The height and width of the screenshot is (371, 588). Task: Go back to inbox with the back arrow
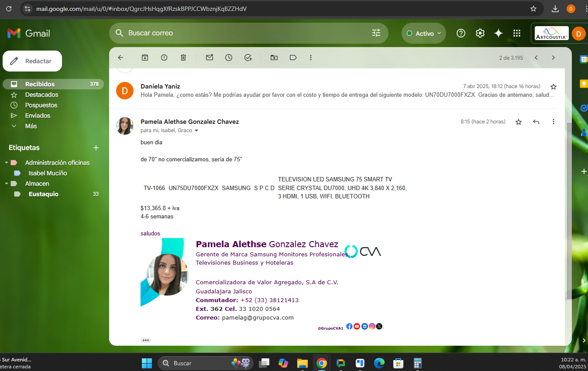click(x=121, y=58)
